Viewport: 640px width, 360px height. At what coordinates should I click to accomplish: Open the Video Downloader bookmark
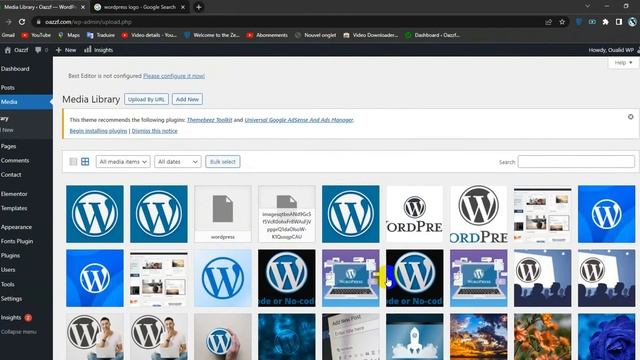[371, 35]
